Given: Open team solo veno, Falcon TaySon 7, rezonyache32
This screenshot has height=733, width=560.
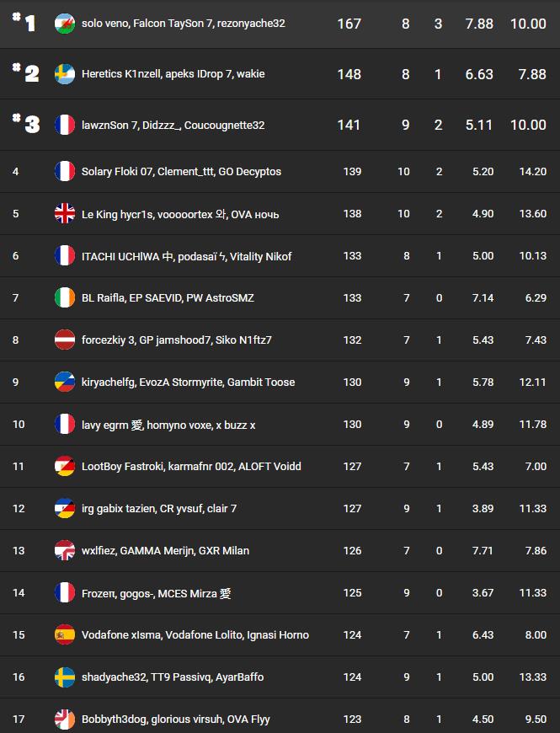Looking at the screenshot, I should 183,24.
